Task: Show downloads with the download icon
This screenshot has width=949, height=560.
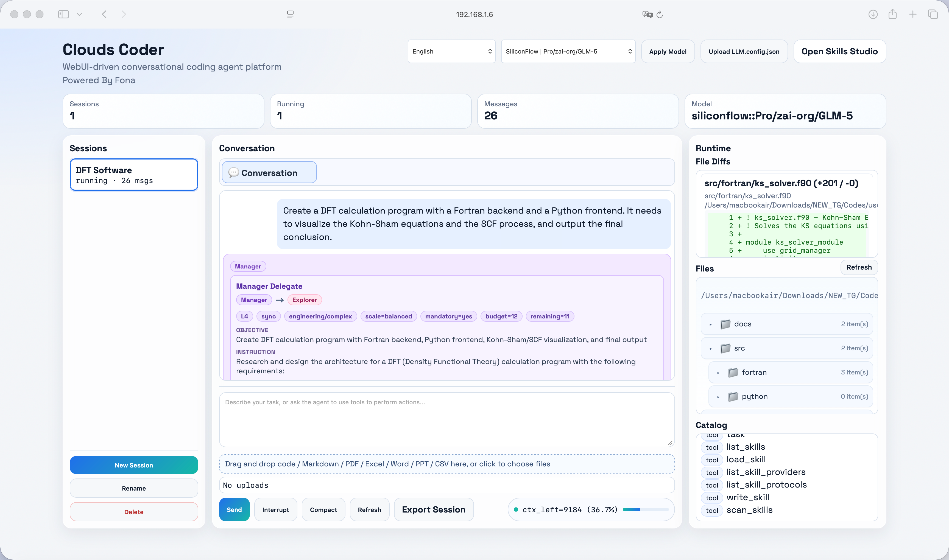Action: [x=873, y=14]
